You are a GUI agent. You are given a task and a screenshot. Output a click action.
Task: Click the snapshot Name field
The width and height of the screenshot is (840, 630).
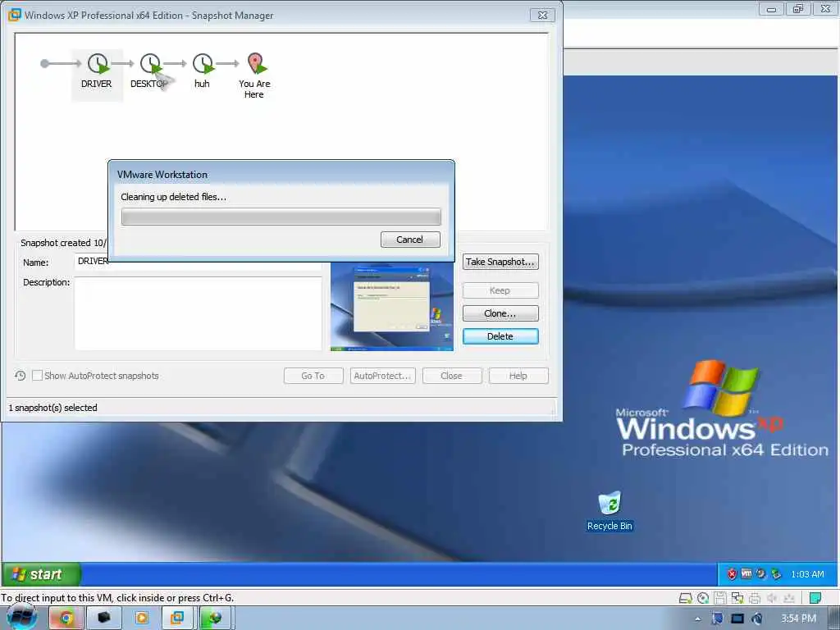point(199,262)
